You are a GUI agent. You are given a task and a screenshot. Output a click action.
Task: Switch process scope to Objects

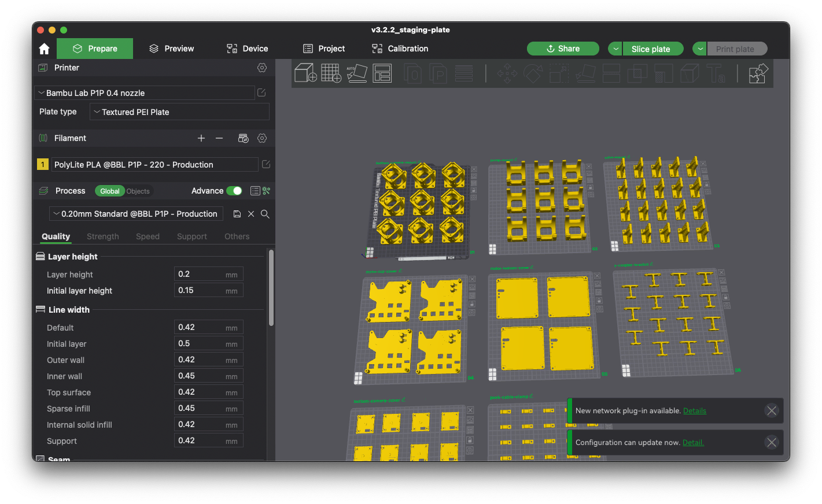(x=138, y=191)
